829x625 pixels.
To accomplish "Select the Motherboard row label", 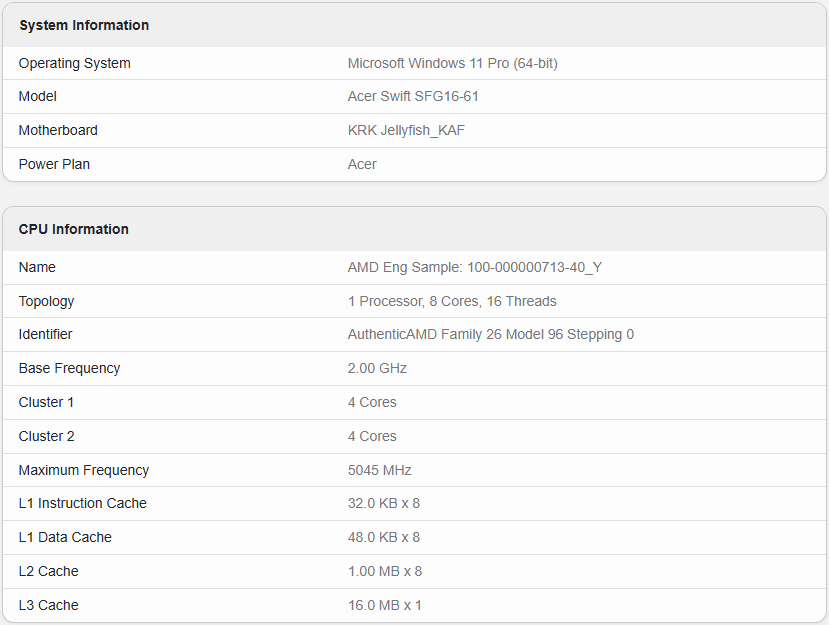I will point(58,130).
